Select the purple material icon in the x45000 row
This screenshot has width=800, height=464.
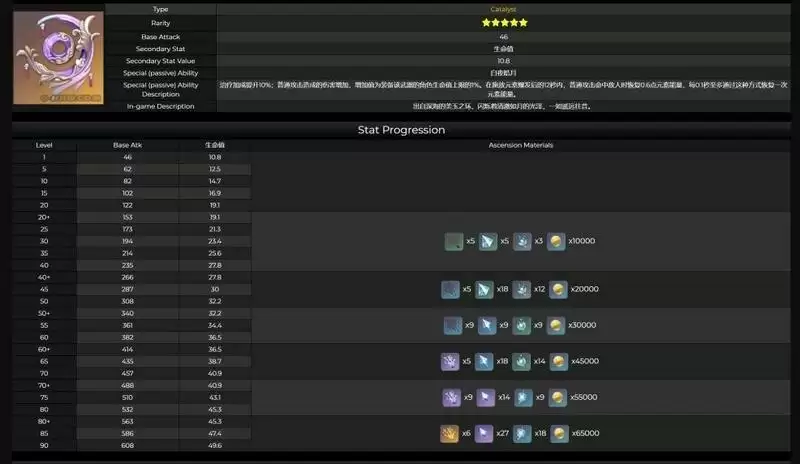[x=450, y=361]
